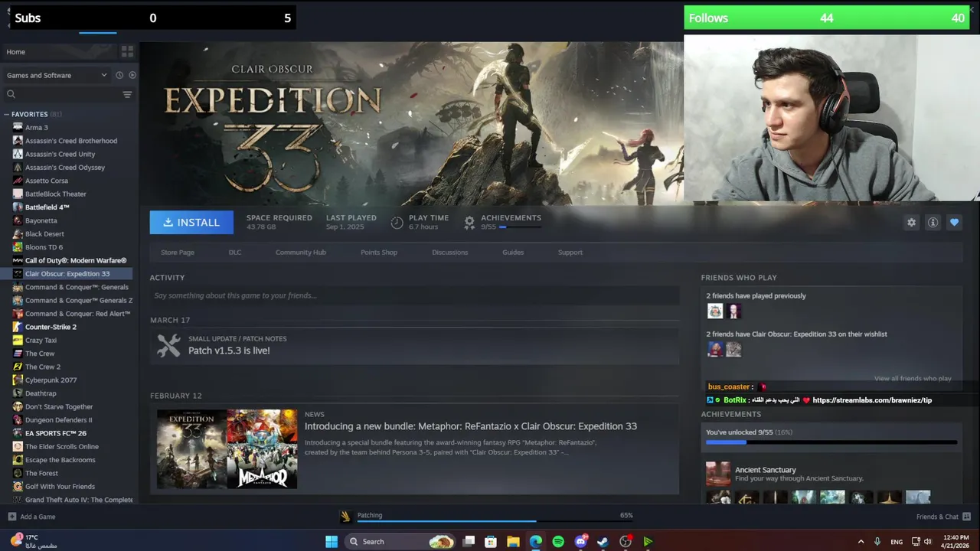This screenshot has height=551, width=980.
Task: Select Assassin's Creed Odyssey game icon
Action: point(18,167)
